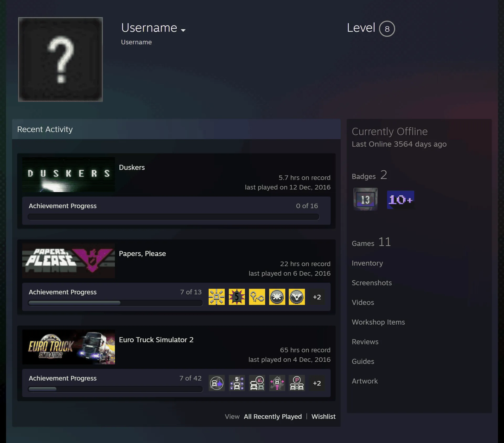Open Reviews from the sidebar
Image resolution: width=504 pixels, height=443 pixels.
pos(365,342)
